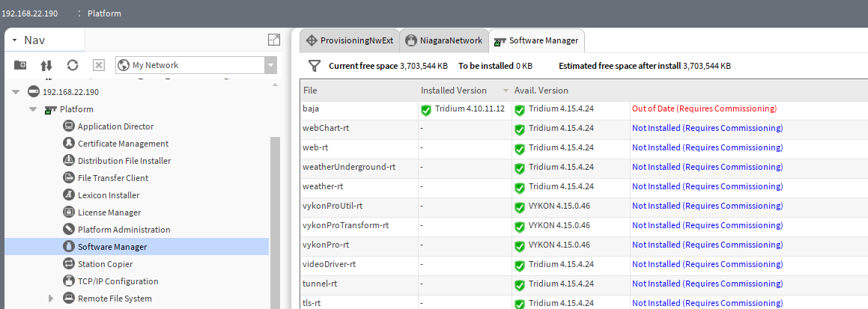Click Platform in the top breadcrumb

pos(104,13)
